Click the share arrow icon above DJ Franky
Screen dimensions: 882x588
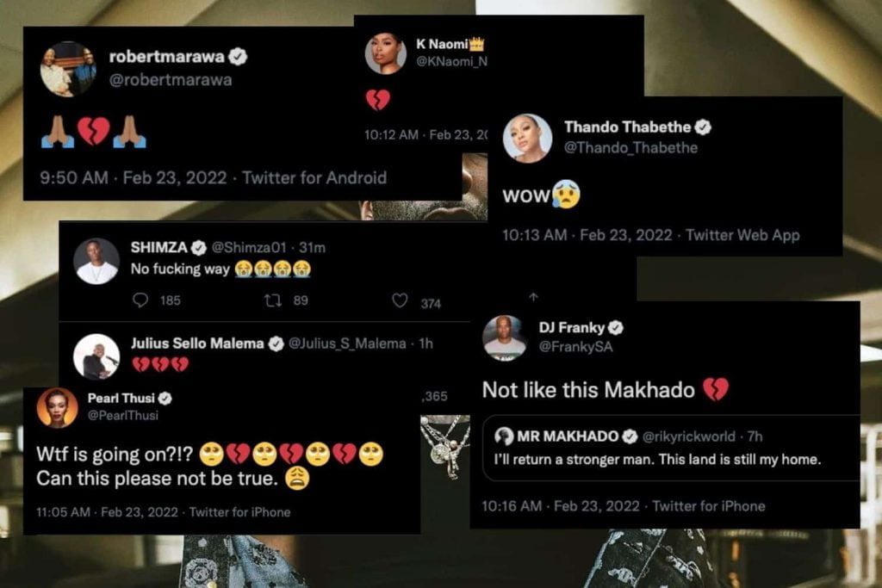coord(533,297)
